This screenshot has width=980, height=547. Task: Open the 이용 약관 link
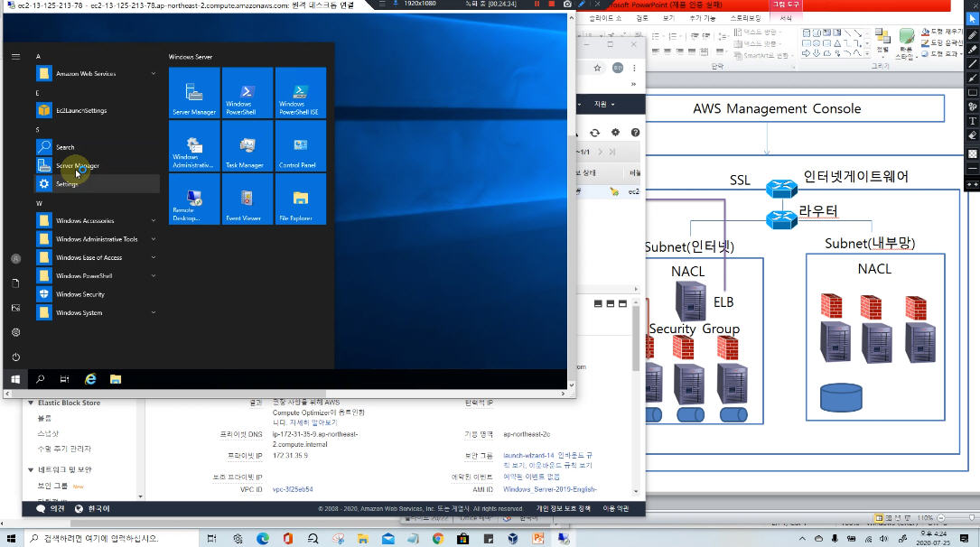click(616, 509)
